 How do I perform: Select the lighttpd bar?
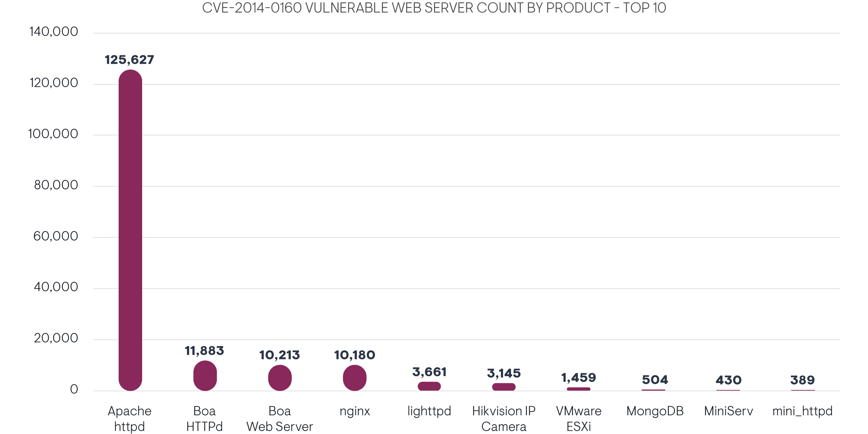(429, 386)
